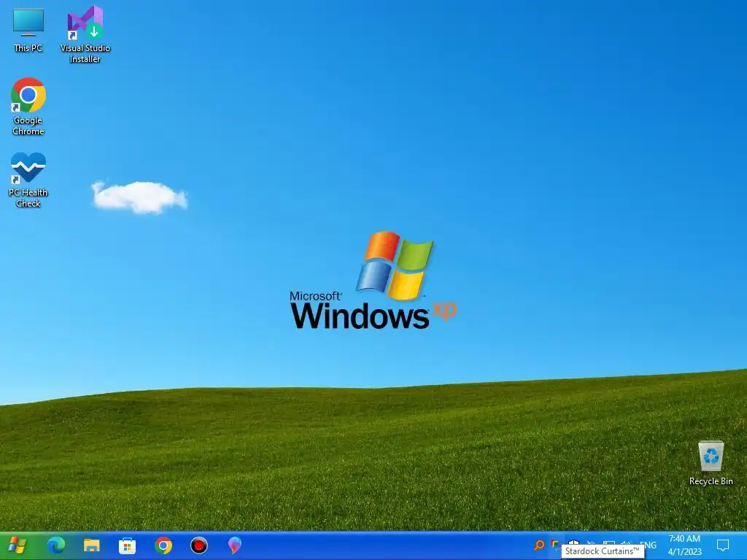The width and height of the screenshot is (747, 560).
Task: Select the Recycle Bin icon
Action: click(x=711, y=463)
